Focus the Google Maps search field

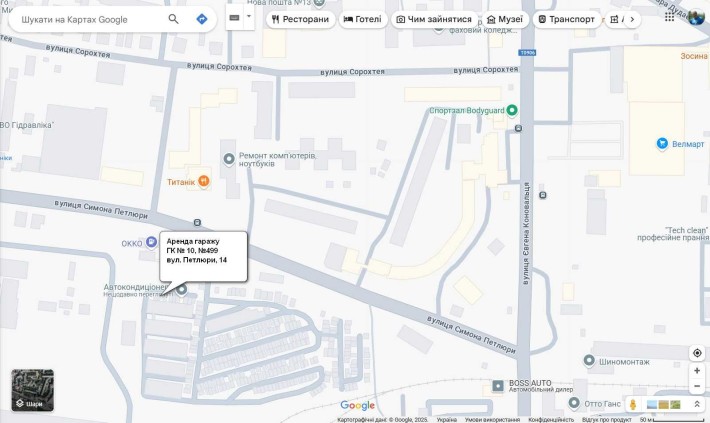[91, 19]
